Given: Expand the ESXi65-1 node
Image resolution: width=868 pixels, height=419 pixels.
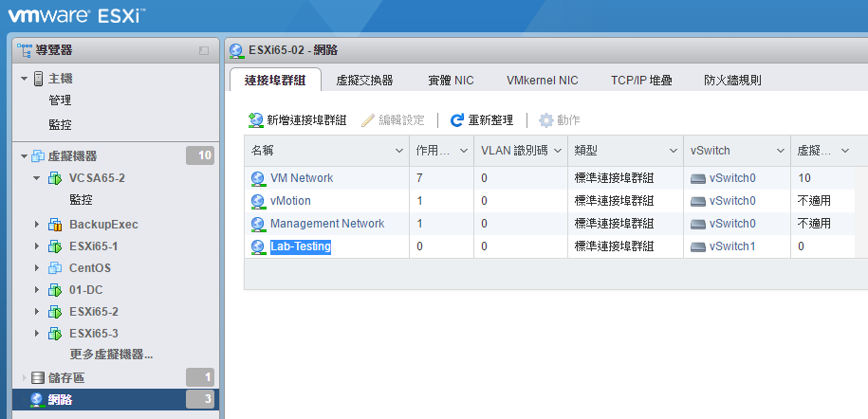Looking at the screenshot, I should (x=37, y=246).
